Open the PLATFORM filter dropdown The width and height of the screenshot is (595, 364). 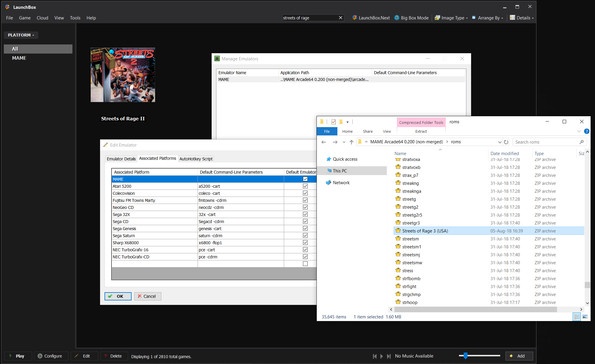pos(21,35)
